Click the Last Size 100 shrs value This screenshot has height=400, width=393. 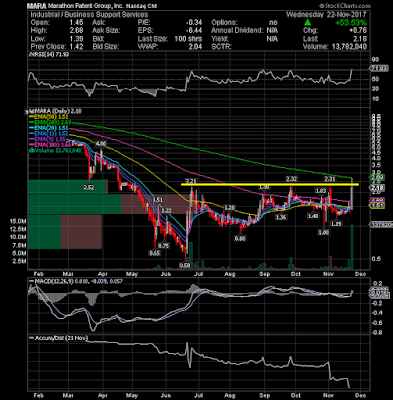188,39
